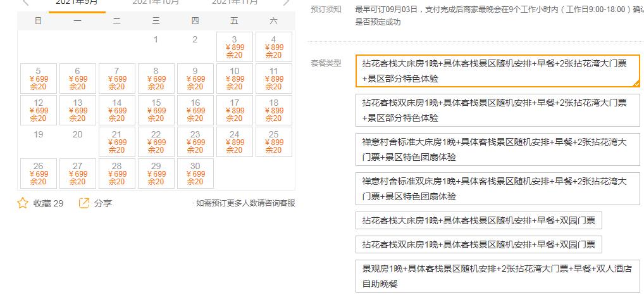
Task: Select 拈花客栈双床房 package with 拈花湾大门票
Action: click(497, 110)
